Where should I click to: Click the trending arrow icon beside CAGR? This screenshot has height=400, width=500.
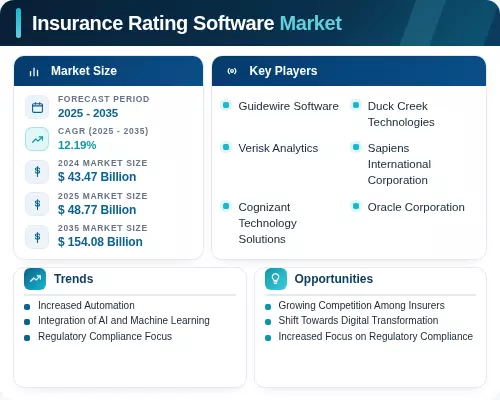tap(37, 139)
